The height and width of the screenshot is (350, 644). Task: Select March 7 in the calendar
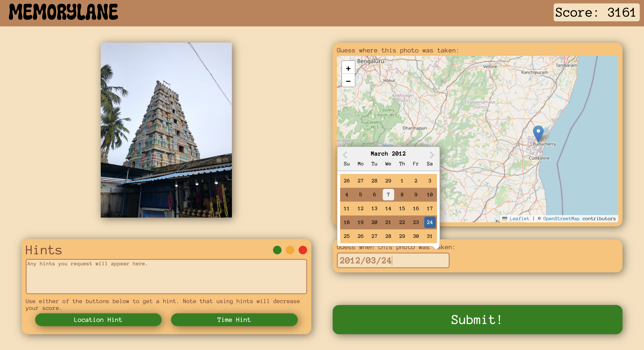click(388, 194)
